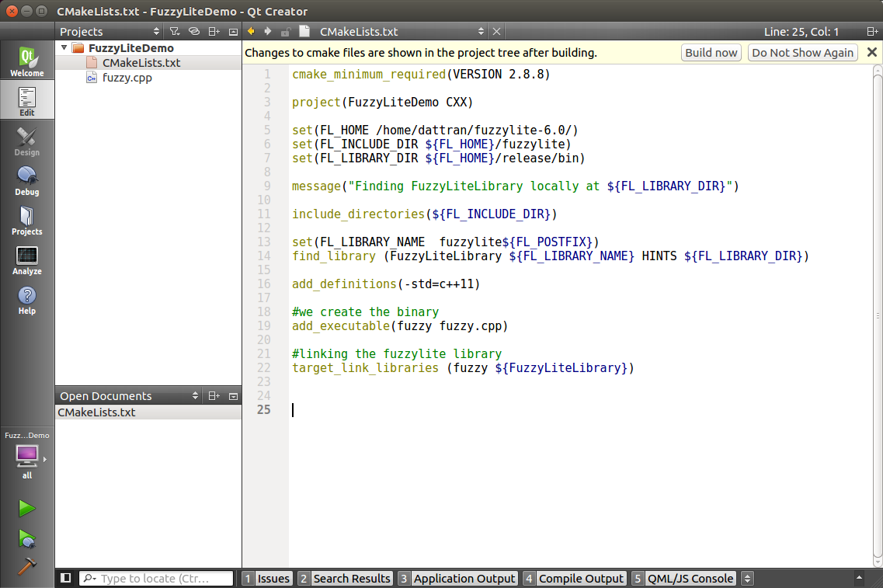Click the document file icon in editor toolbar
The width and height of the screenshot is (883, 588).
304,32
